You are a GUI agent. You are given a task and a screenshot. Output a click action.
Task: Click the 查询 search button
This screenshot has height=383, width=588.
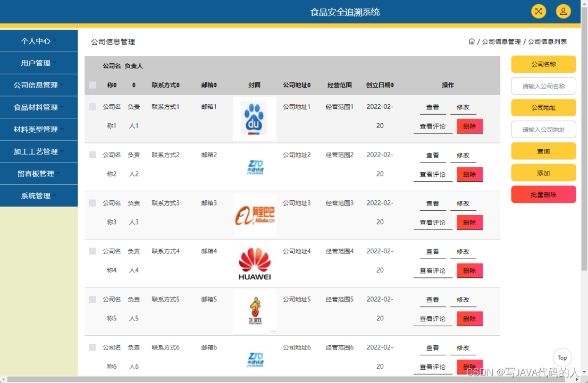tap(543, 151)
